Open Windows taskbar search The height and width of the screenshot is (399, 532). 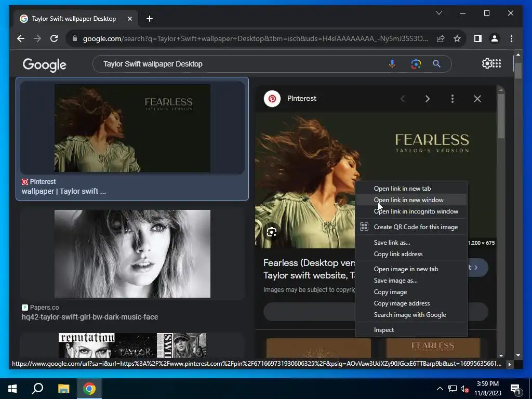click(37, 389)
